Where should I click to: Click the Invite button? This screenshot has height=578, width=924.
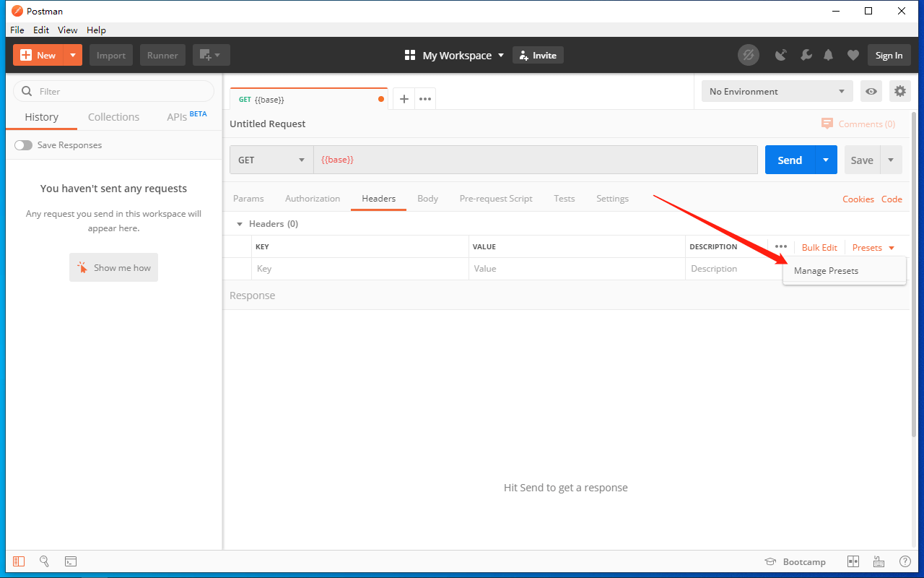tap(538, 55)
